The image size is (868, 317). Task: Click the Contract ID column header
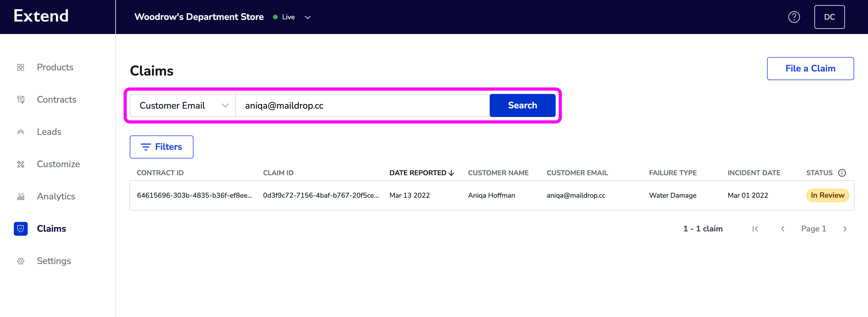160,173
